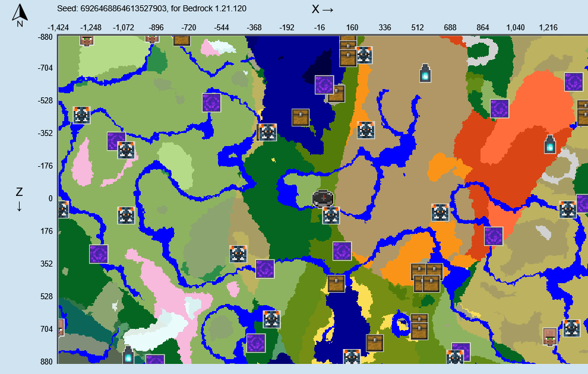Open the village marker in the southeast
Viewport: 588px width, 374px height.
(550, 337)
